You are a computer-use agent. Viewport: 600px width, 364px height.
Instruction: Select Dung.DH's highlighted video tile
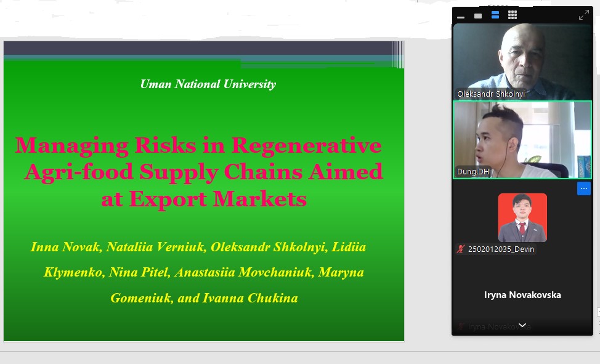[522, 140]
